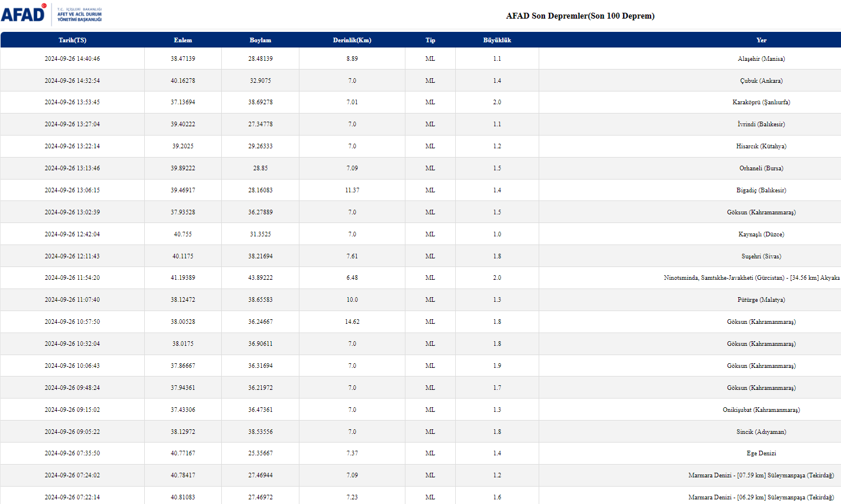Viewport: 841px width, 504px height.
Task: Select the Bigadiç (Balıkesir) location
Action: pyautogui.click(x=762, y=190)
